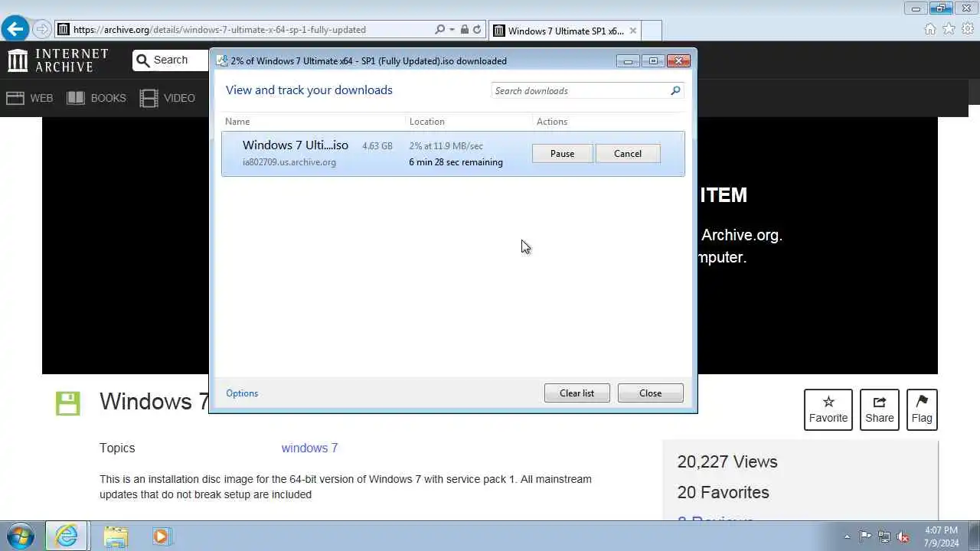
Task: Click the 20 Favorites text
Action: 723,493
